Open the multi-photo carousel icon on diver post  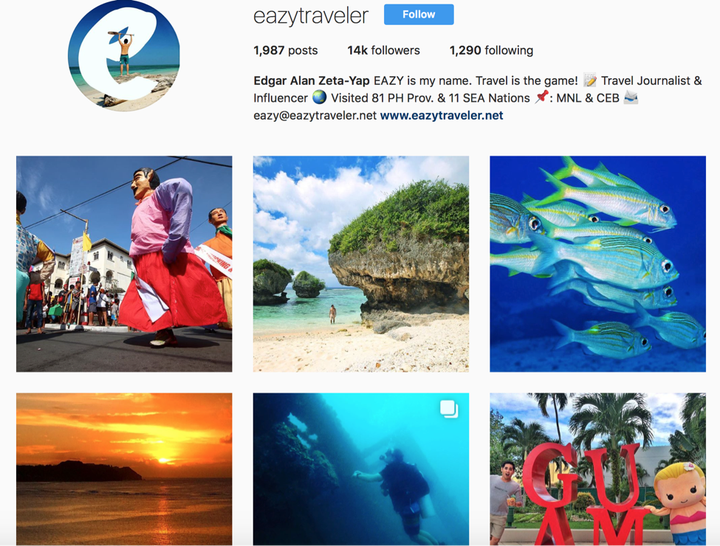[x=449, y=409]
